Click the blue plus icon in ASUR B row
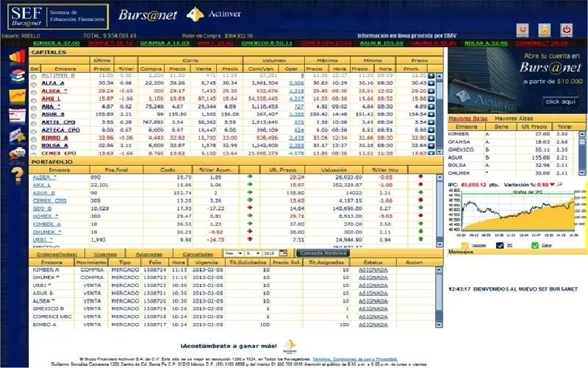The height and width of the screenshot is (368, 588). [431, 114]
